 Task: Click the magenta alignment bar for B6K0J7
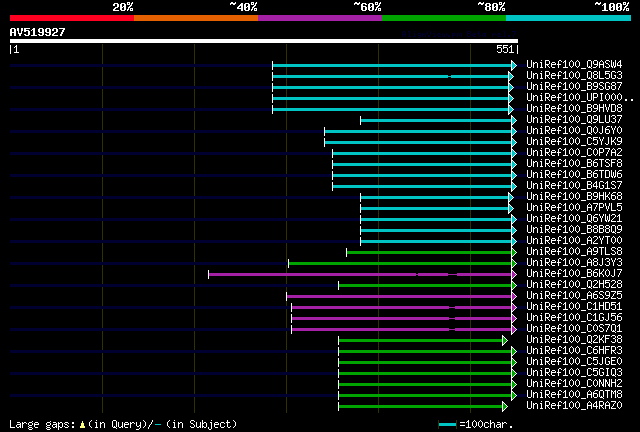pyautogui.click(x=360, y=274)
